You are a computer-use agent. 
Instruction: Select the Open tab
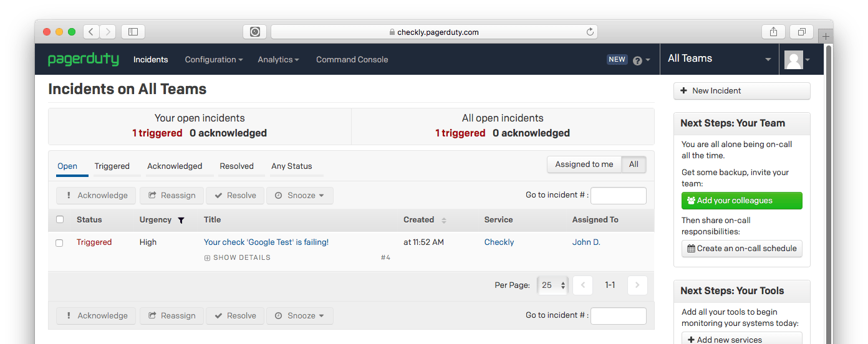coord(67,166)
